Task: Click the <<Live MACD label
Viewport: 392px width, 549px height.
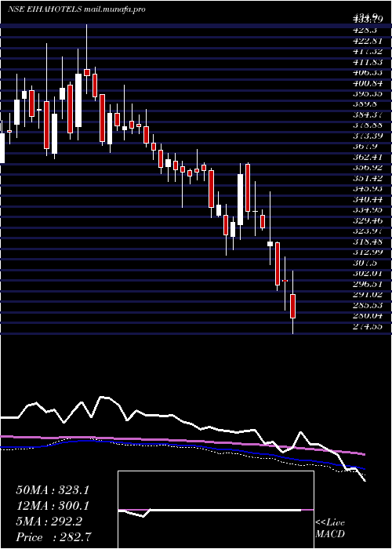Action: (330, 529)
